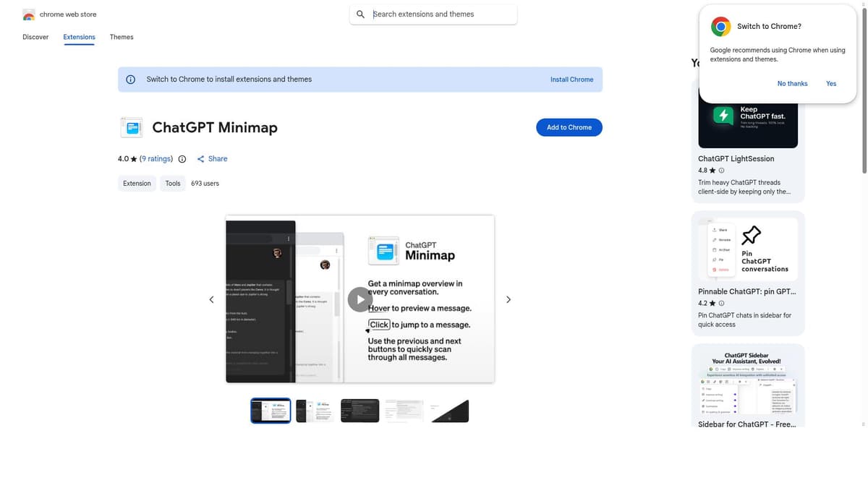Click the Tools category chip
868x488 pixels.
point(173,184)
